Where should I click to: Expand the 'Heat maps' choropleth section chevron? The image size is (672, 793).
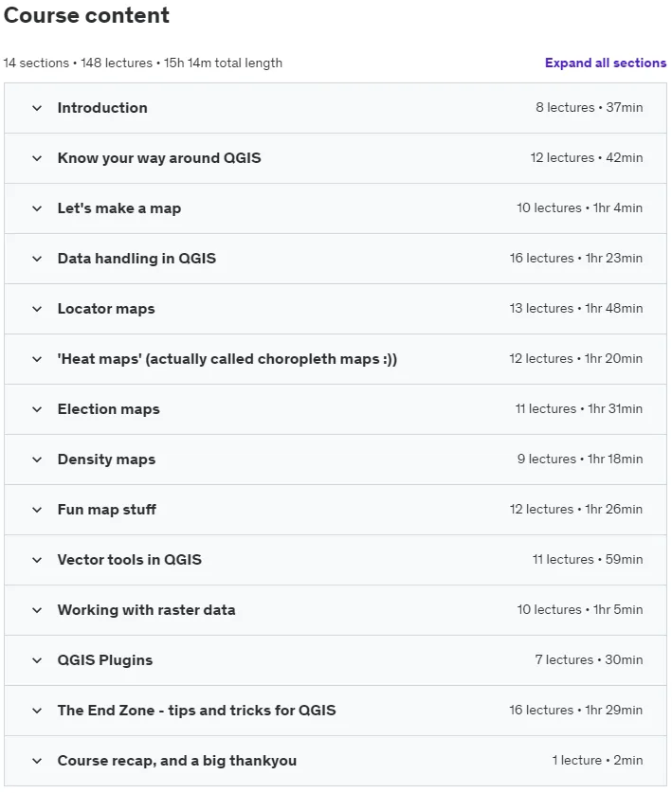[37, 359]
